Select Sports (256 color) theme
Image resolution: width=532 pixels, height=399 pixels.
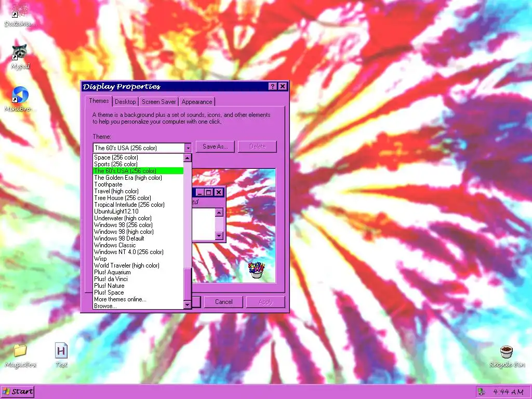coord(138,164)
